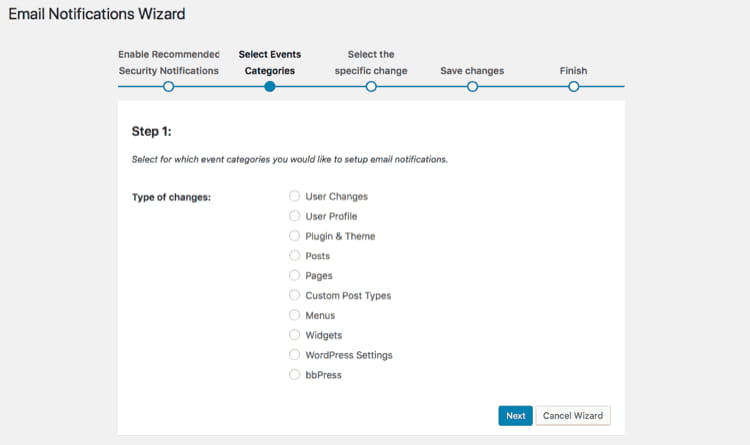This screenshot has width=750, height=445.
Task: Pick the Posts radio option
Action: coord(295,256)
